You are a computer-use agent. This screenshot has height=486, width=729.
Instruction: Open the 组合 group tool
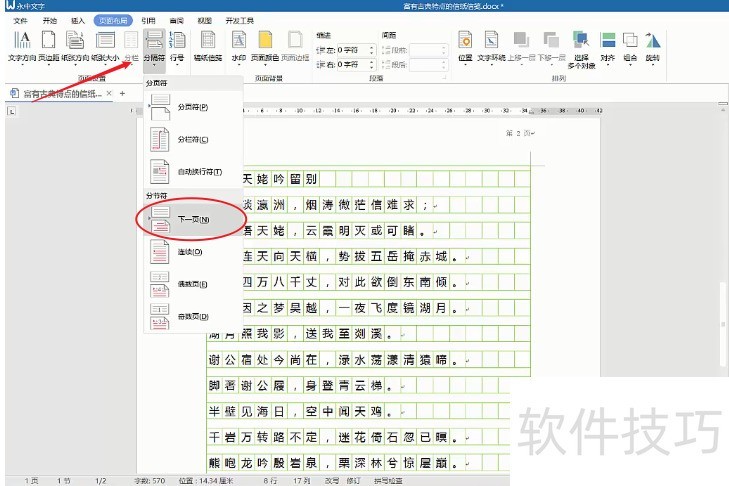pyautogui.click(x=630, y=47)
